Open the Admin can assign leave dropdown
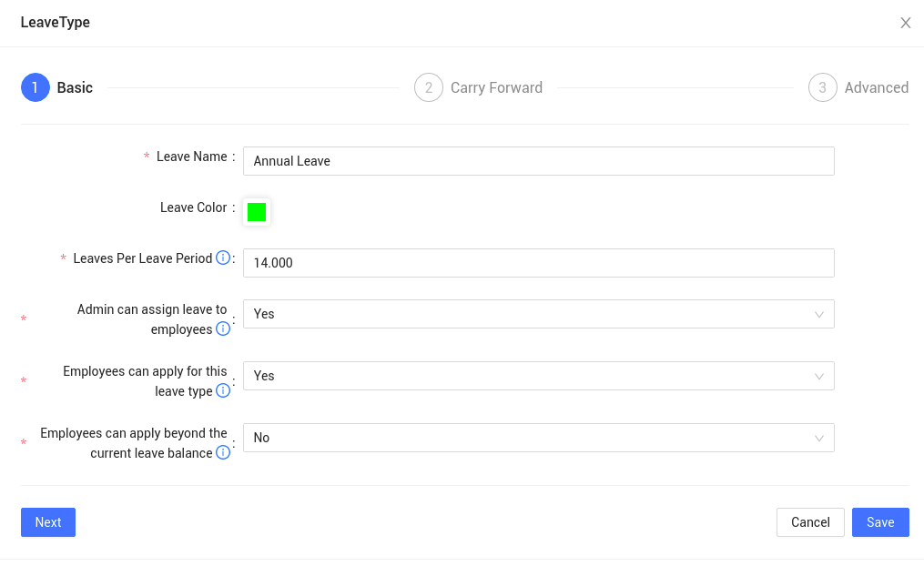The width and height of the screenshot is (924, 566). coord(538,314)
